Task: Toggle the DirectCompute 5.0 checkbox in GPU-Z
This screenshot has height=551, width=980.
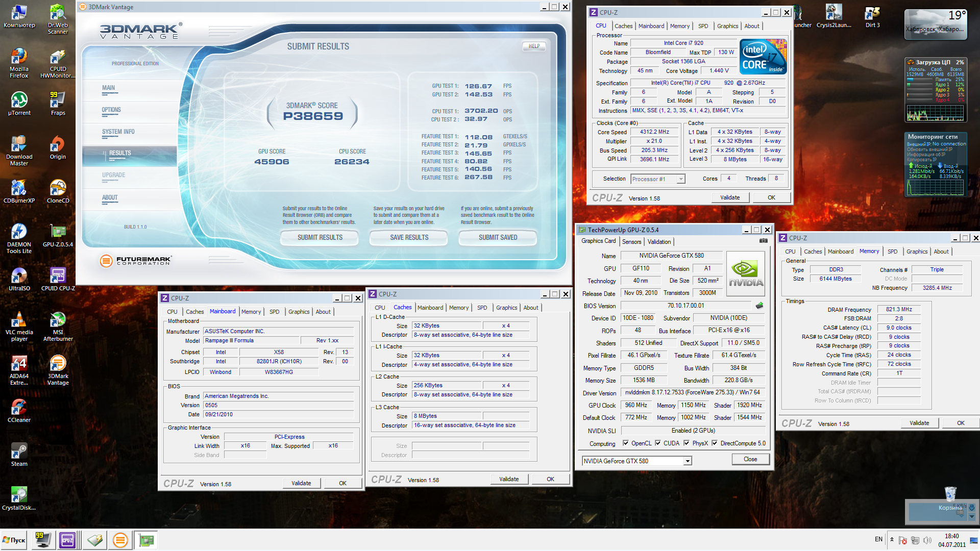Action: click(x=715, y=443)
